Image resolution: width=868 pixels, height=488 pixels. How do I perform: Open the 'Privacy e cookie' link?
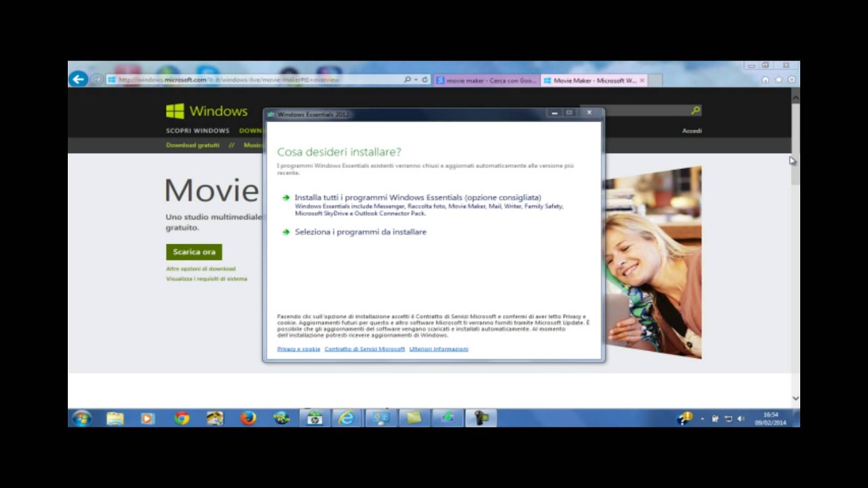pyautogui.click(x=298, y=349)
